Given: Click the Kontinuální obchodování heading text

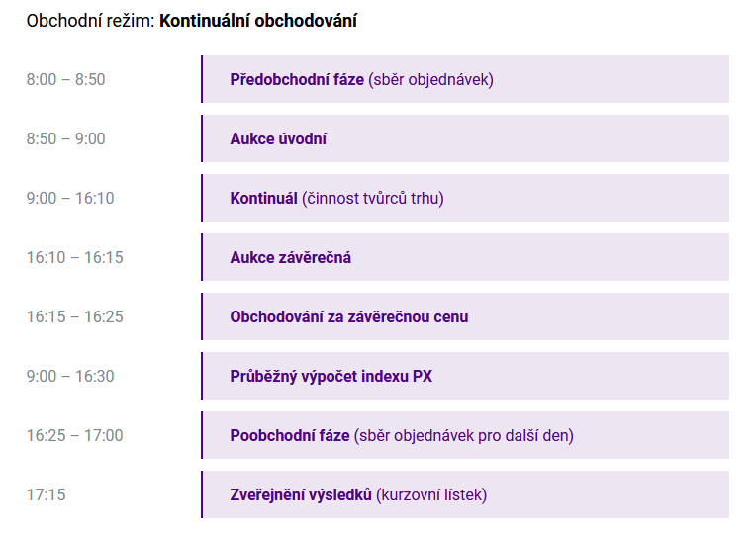Looking at the screenshot, I should (258, 21).
